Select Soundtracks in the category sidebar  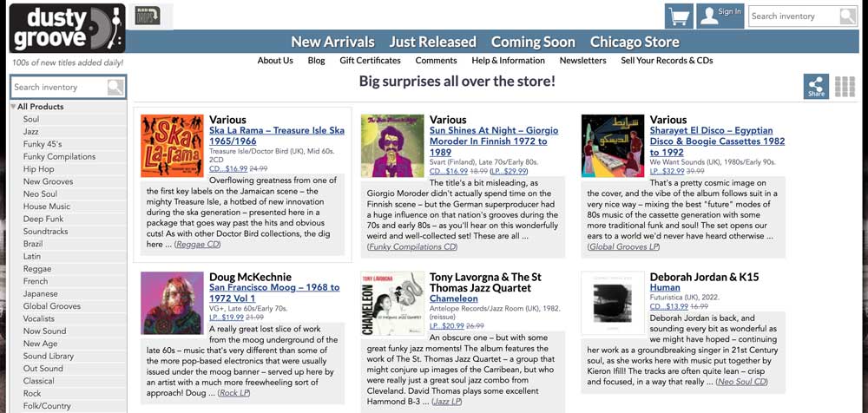click(x=45, y=232)
